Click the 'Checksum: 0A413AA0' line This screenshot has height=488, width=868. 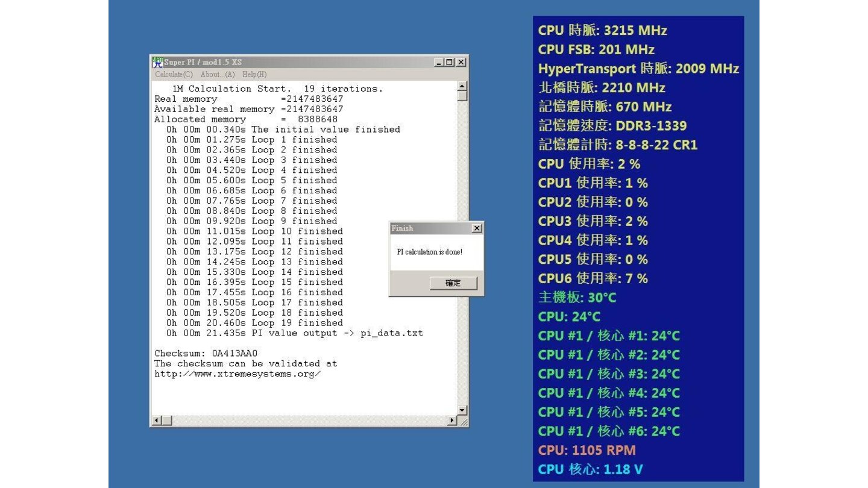coord(206,353)
